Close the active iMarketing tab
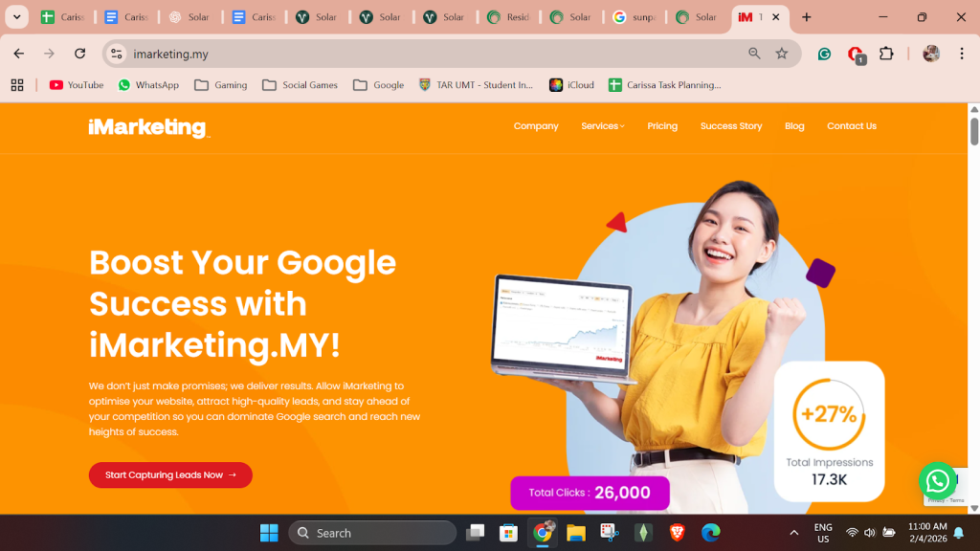Image resolution: width=980 pixels, height=551 pixels. tap(775, 17)
